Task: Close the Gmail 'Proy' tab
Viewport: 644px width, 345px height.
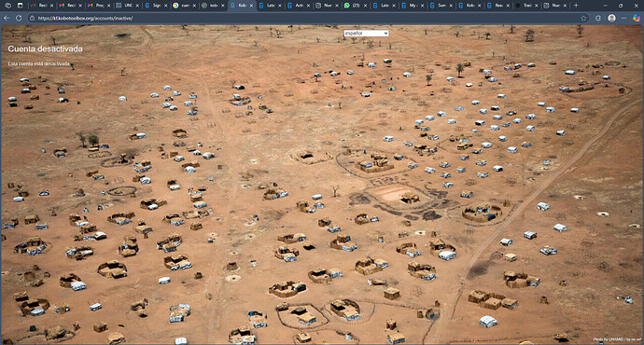Action: click(x=109, y=6)
